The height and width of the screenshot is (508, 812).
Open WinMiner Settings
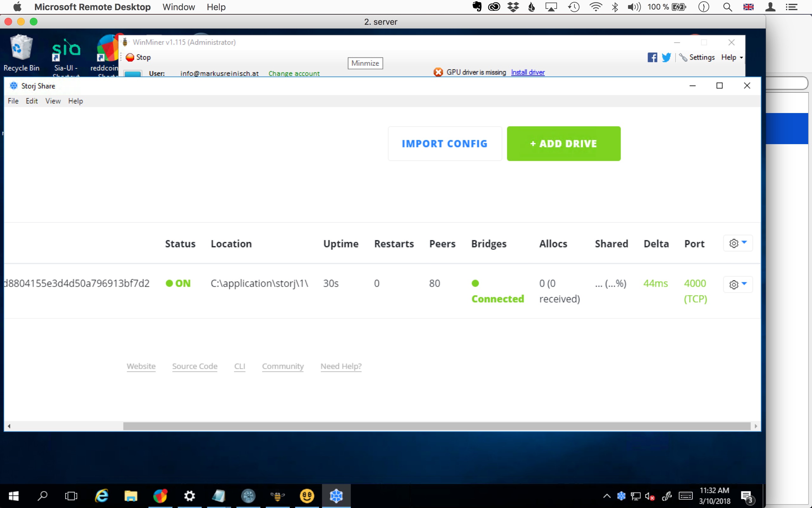(x=697, y=57)
